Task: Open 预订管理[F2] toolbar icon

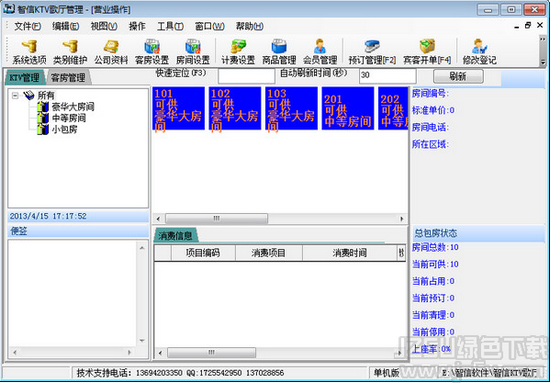Action: tap(372, 52)
